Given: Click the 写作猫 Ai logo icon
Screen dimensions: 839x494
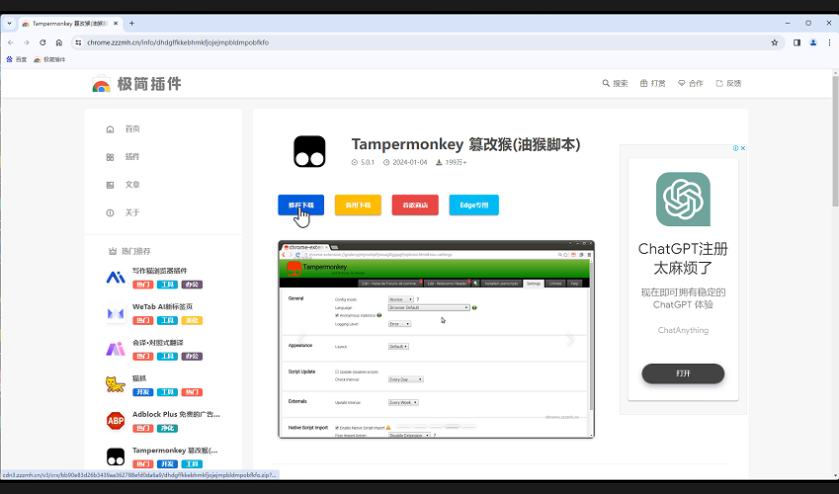Looking at the screenshot, I should (116, 277).
